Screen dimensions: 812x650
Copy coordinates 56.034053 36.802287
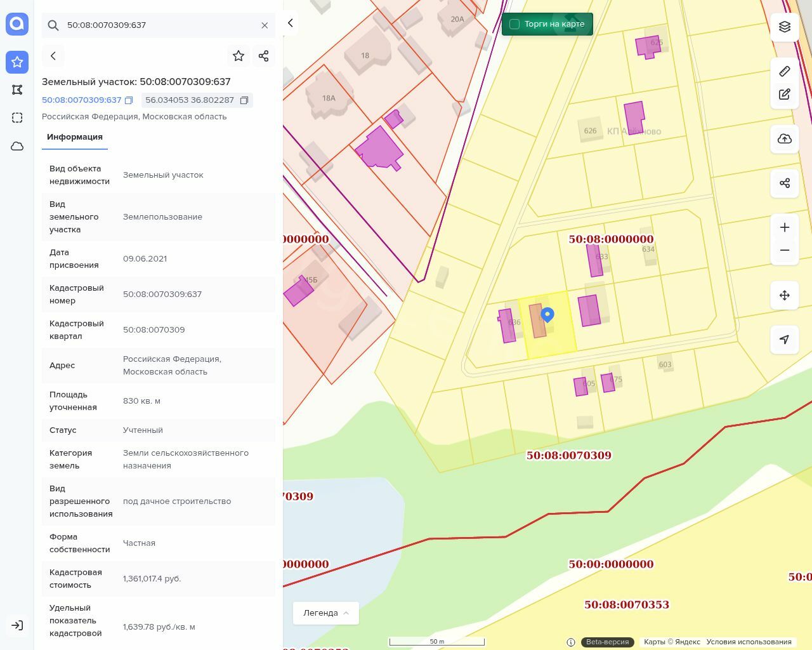244,100
